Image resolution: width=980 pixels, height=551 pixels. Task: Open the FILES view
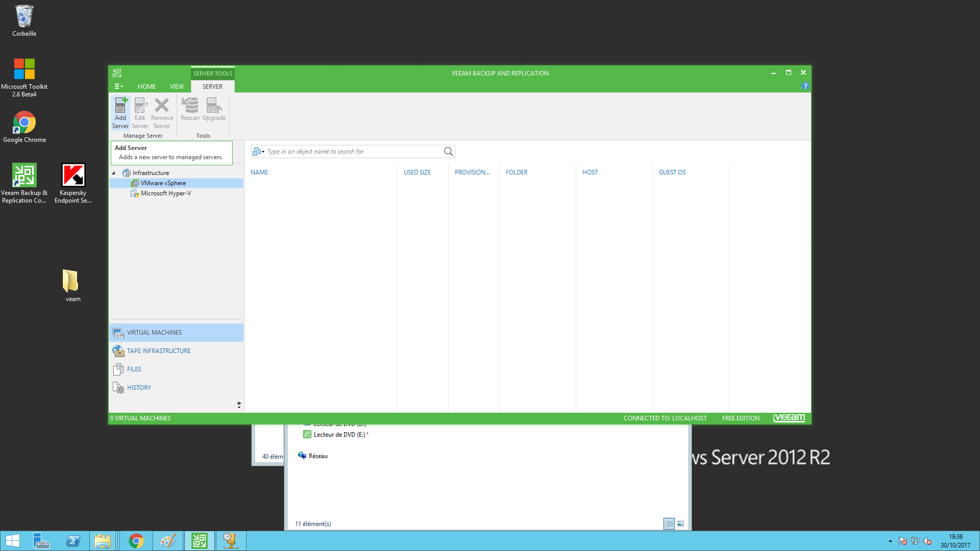[176, 369]
